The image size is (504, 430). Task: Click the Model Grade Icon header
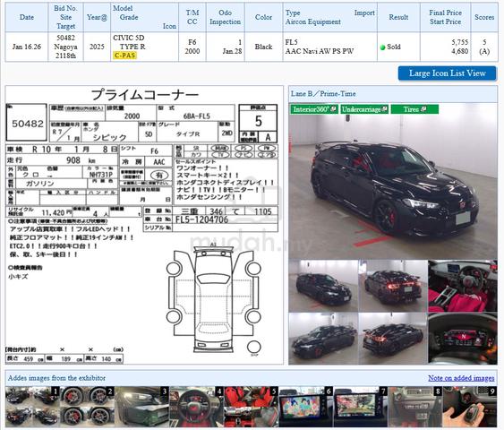click(144, 17)
